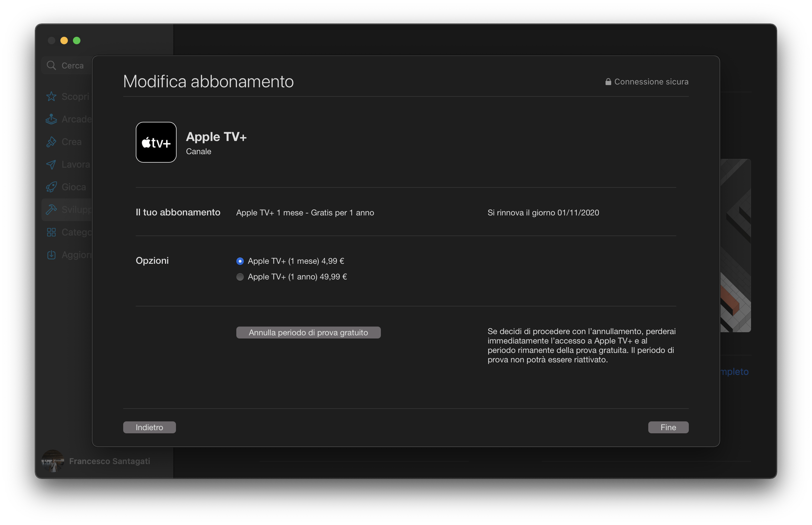This screenshot has width=812, height=525.
Task: Open the Aggiornamenti download icon in sidebar
Action: [x=51, y=255]
